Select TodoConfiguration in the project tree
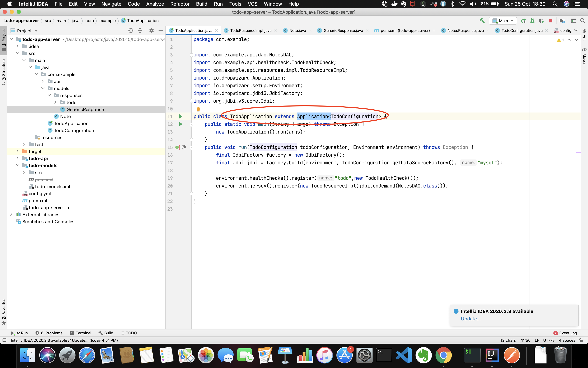The width and height of the screenshot is (588, 368). click(74, 130)
